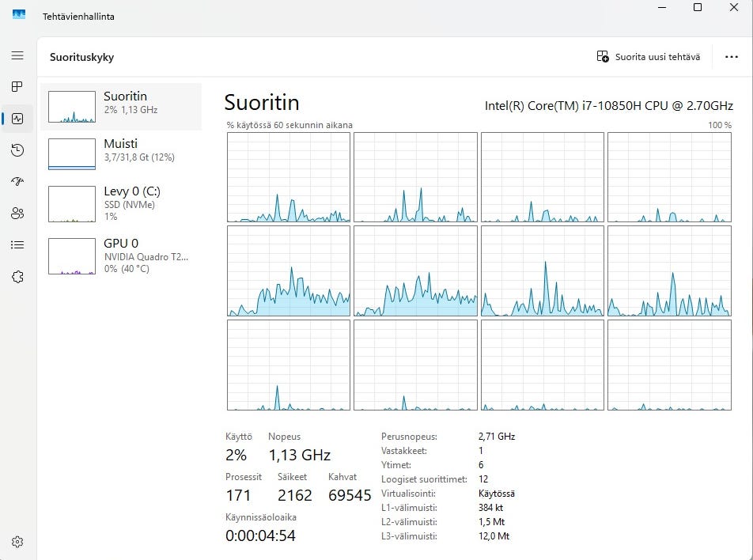753x560 pixels.
Task: Open Task Manager settings gear
Action: tap(17, 542)
